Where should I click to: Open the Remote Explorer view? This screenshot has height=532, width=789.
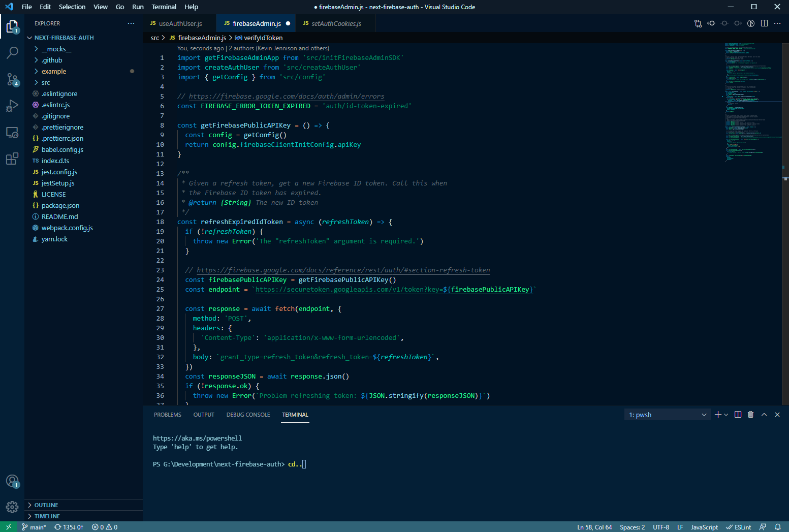12,133
